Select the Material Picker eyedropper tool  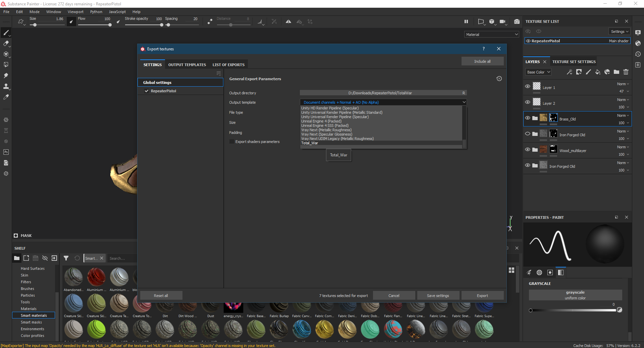(6, 97)
